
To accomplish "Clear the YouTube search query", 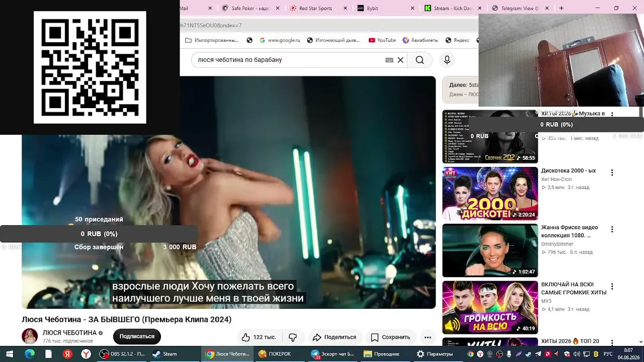I will click(x=400, y=60).
